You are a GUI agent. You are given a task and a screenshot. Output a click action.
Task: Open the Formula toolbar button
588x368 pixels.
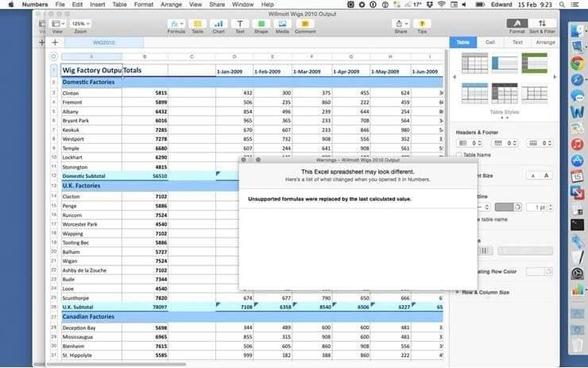176,25
